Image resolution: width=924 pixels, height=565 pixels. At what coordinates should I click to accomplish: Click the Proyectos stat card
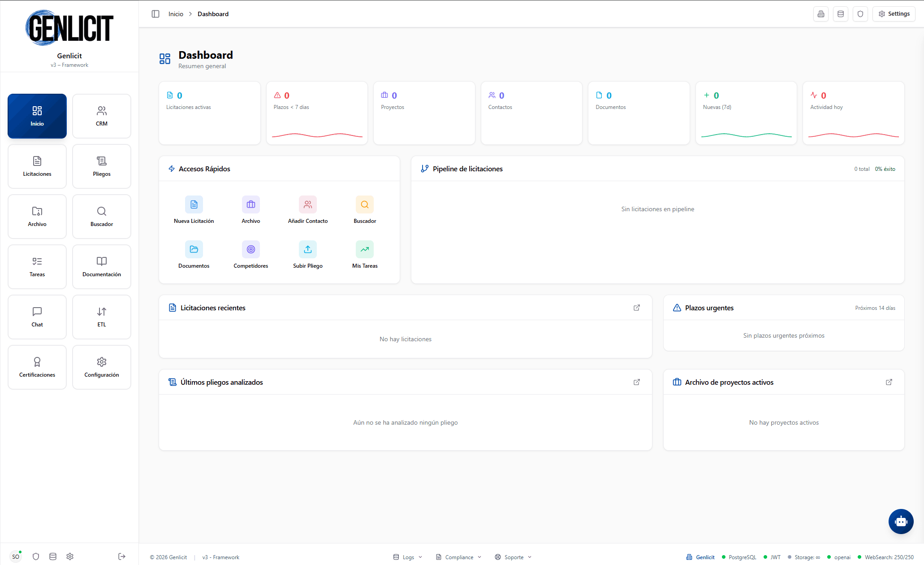pos(424,113)
